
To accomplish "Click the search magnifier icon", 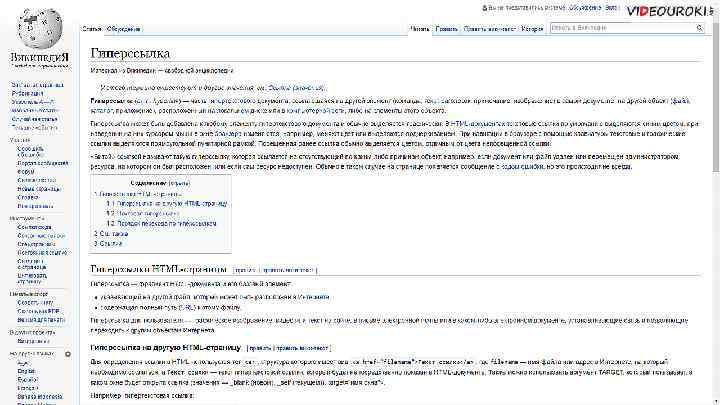I will coord(699,28).
